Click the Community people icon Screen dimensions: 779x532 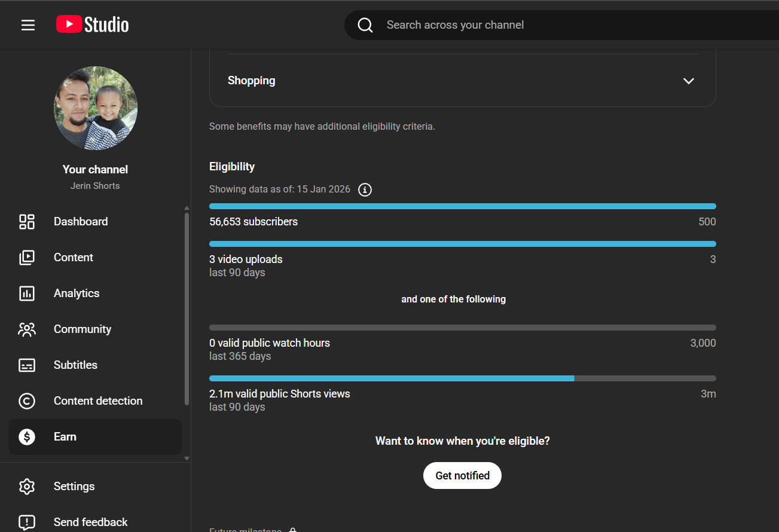click(x=27, y=329)
